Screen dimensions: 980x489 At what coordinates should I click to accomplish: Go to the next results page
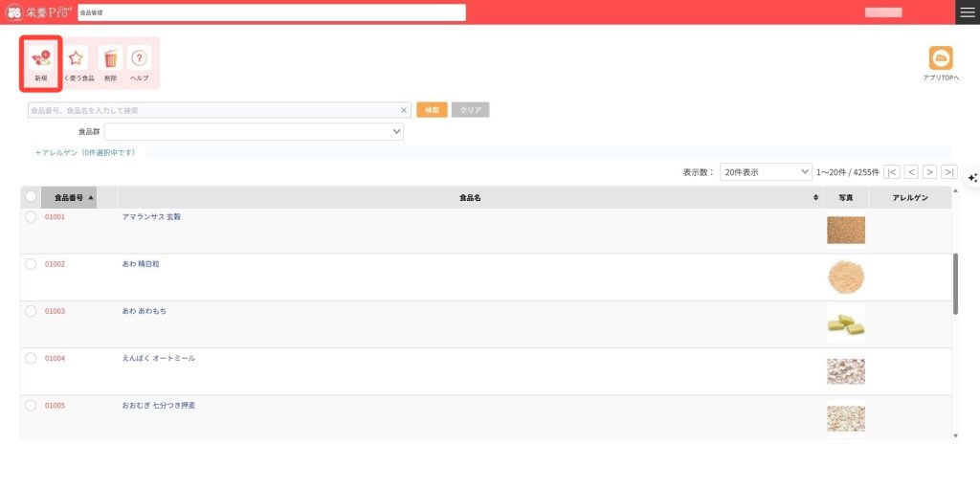point(929,172)
